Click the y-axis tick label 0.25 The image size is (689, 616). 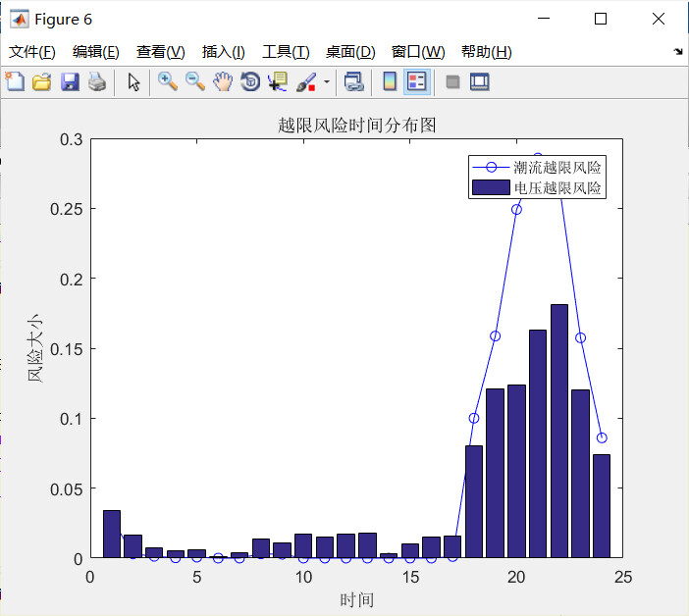(x=67, y=210)
